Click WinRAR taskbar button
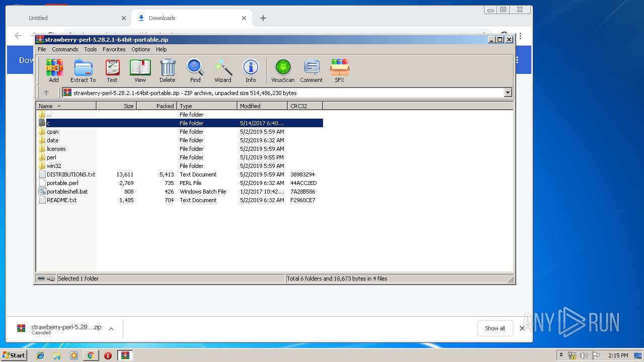Image resolution: width=644 pixels, height=362 pixels. (x=125, y=355)
